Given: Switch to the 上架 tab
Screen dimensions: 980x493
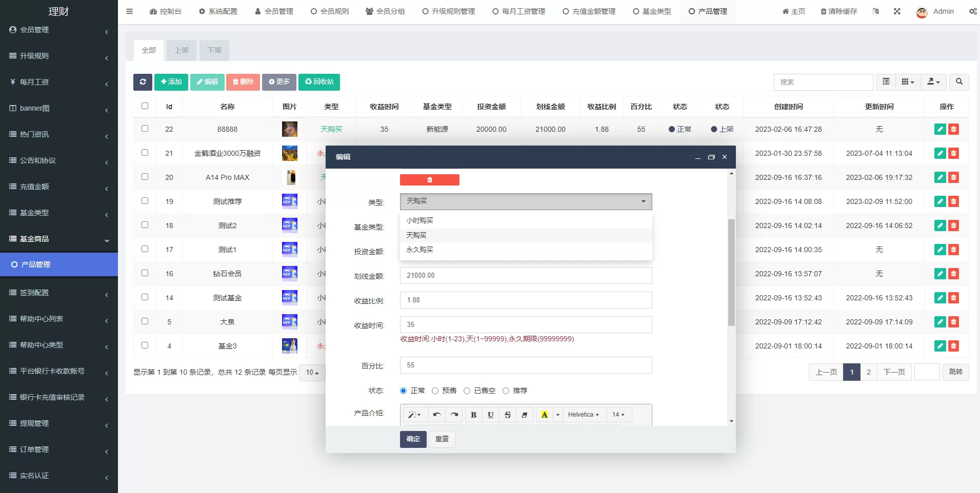Looking at the screenshot, I should tap(182, 50).
